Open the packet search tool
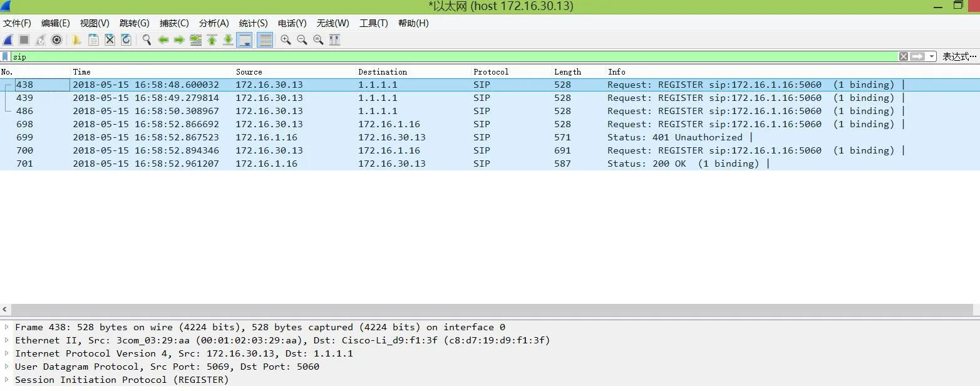 click(x=146, y=39)
